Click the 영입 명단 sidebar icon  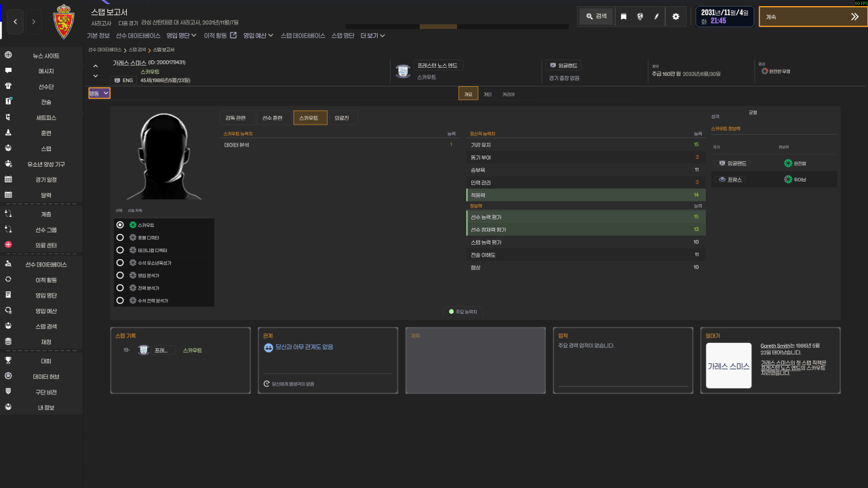coord(8,295)
